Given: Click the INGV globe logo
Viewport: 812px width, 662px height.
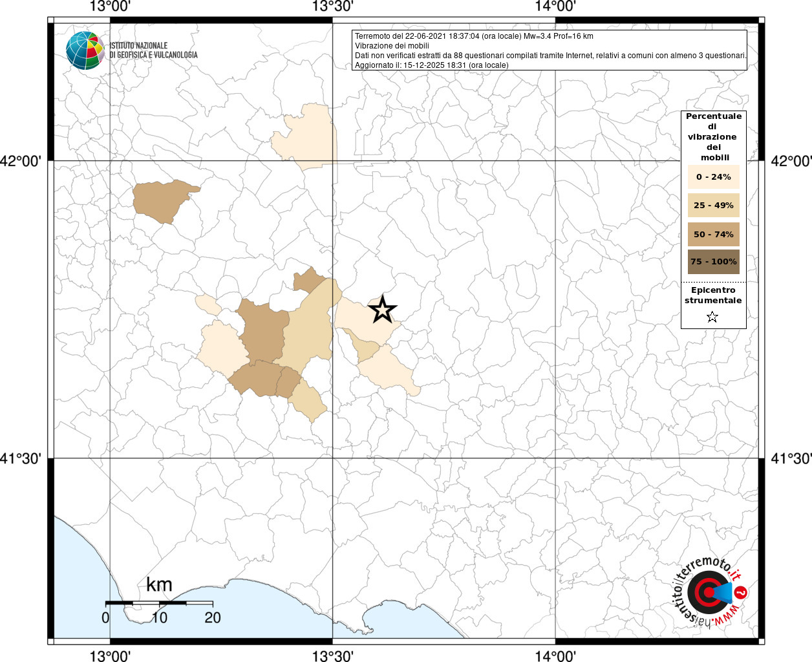Looking at the screenshot, I should click(x=85, y=50).
